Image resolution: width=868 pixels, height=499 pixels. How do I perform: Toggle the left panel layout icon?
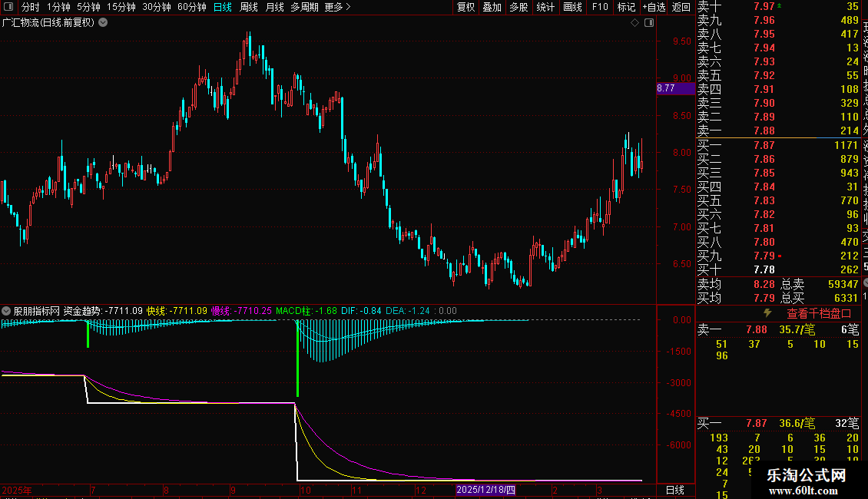pyautogui.click(x=8, y=7)
